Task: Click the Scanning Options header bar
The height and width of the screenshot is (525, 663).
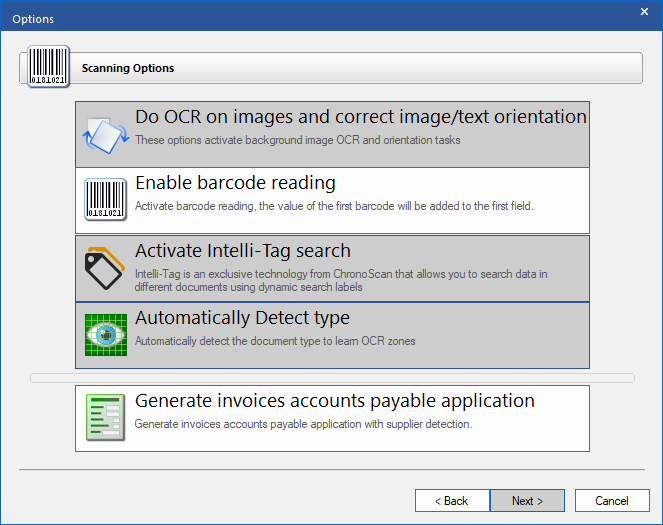Action: point(331,68)
